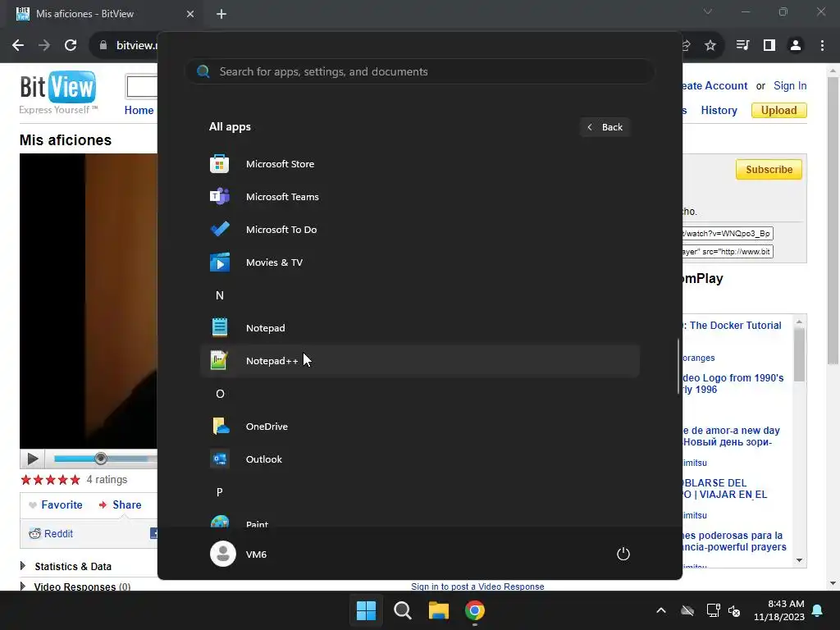Open taskbar Search icon

pos(402,610)
